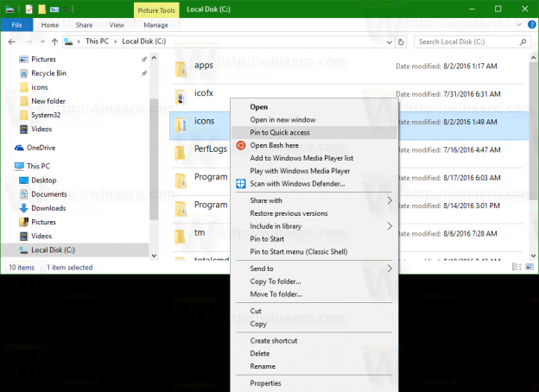Unpin Recycle Bin using its pin icon

[144, 73]
